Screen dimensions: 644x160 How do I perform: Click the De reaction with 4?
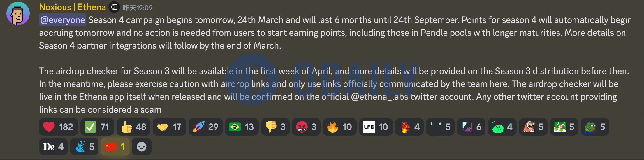[53, 147]
